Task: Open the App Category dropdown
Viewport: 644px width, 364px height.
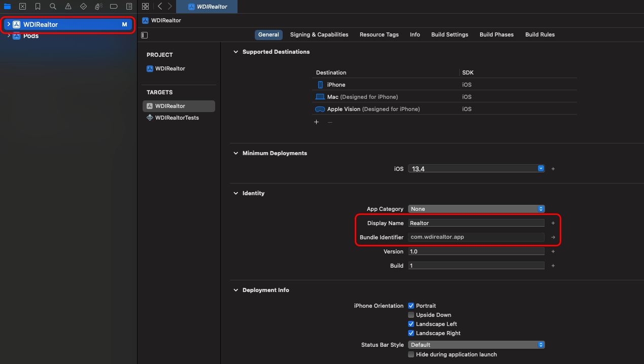Action: (476, 209)
